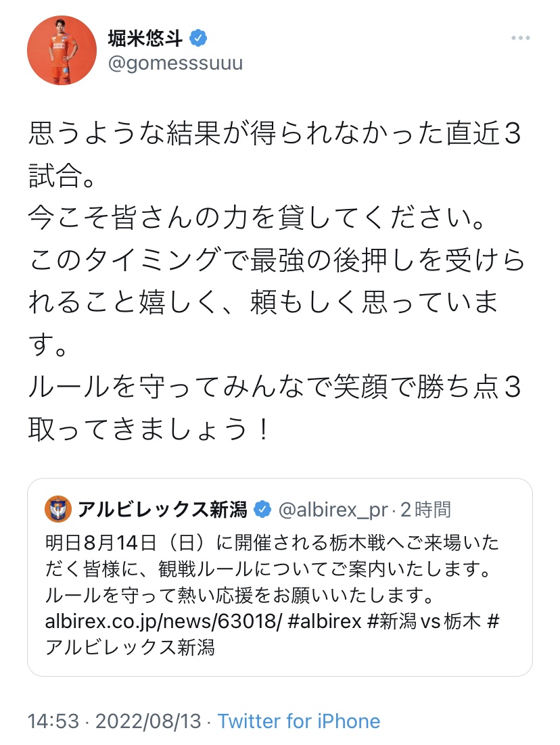Open the 堀米悠斗 display name profile
The image size is (560, 745).
click(x=145, y=38)
